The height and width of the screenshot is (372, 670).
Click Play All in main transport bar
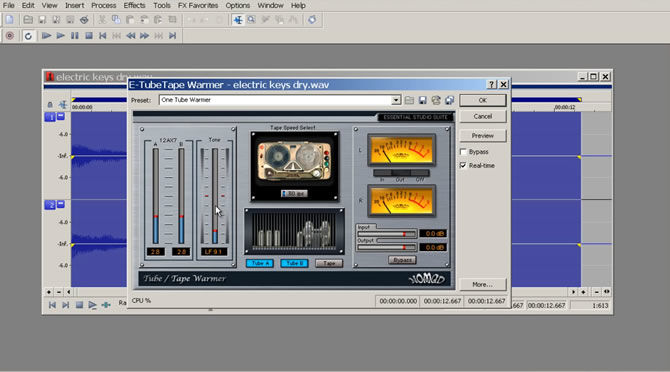click(46, 35)
